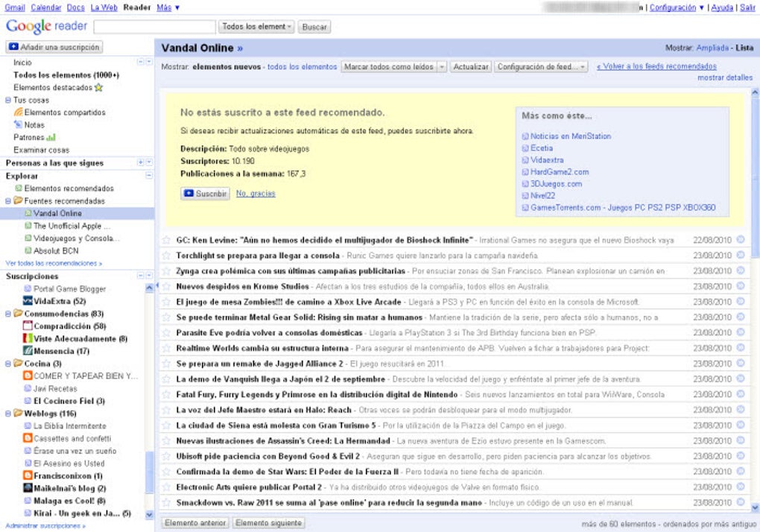
Task: Star the Metal Gear Solid: Rising article
Action: tap(166, 317)
